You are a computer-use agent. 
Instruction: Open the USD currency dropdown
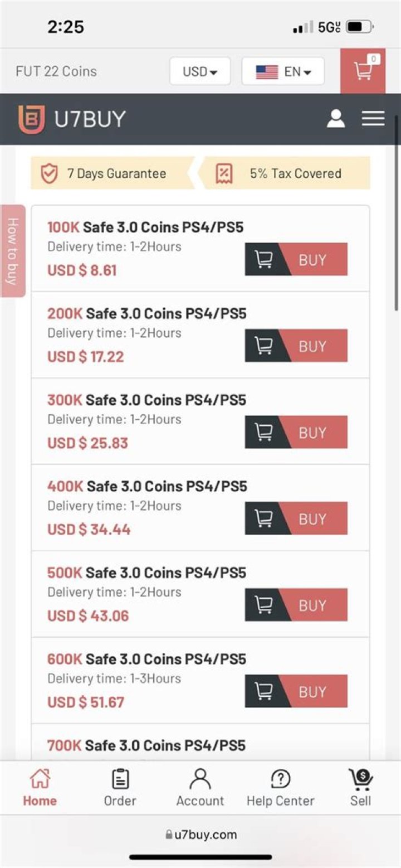coord(200,71)
